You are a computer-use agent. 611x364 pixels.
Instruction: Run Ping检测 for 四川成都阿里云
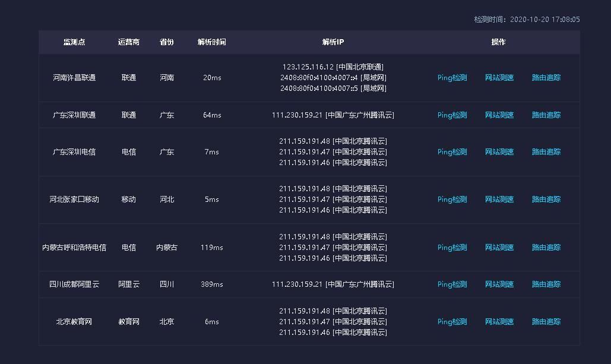[x=452, y=284]
